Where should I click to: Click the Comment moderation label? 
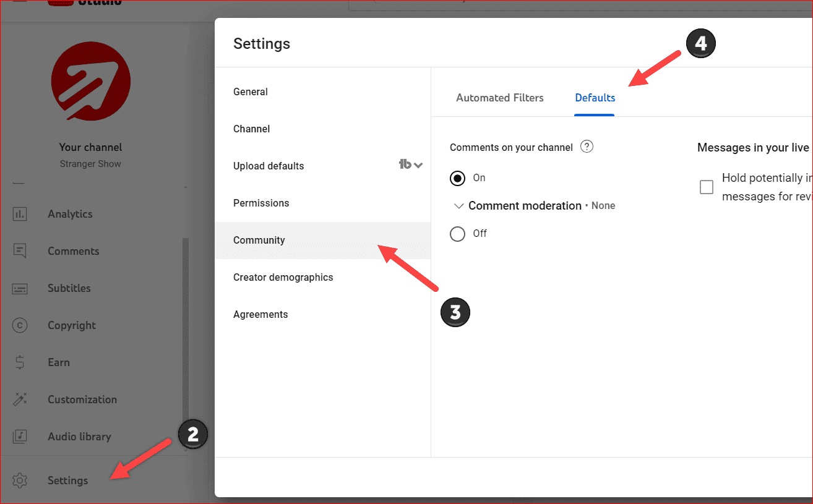525,205
